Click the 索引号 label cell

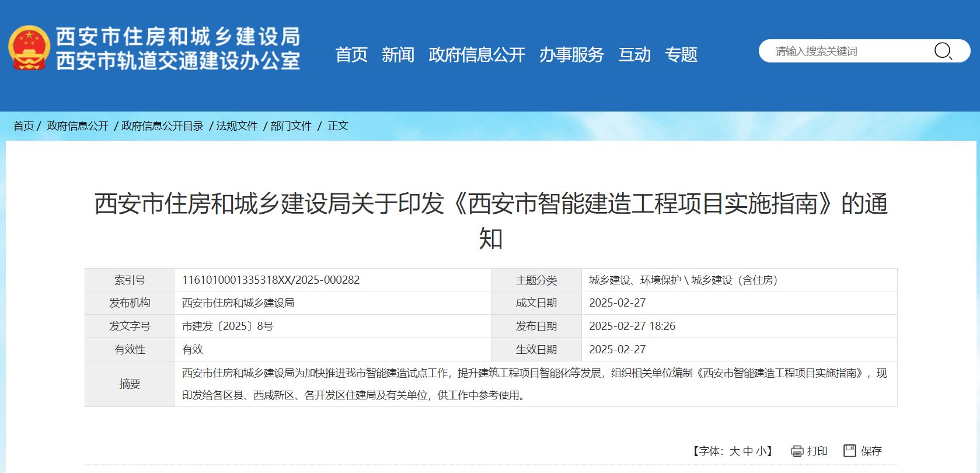click(130, 280)
